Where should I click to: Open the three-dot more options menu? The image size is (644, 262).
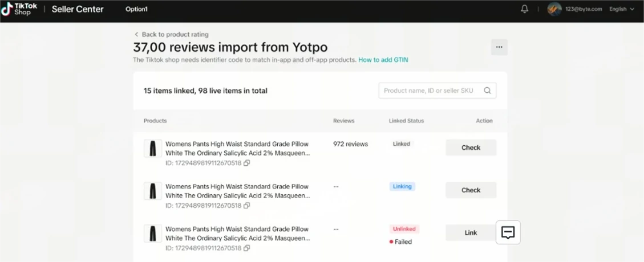tap(499, 47)
